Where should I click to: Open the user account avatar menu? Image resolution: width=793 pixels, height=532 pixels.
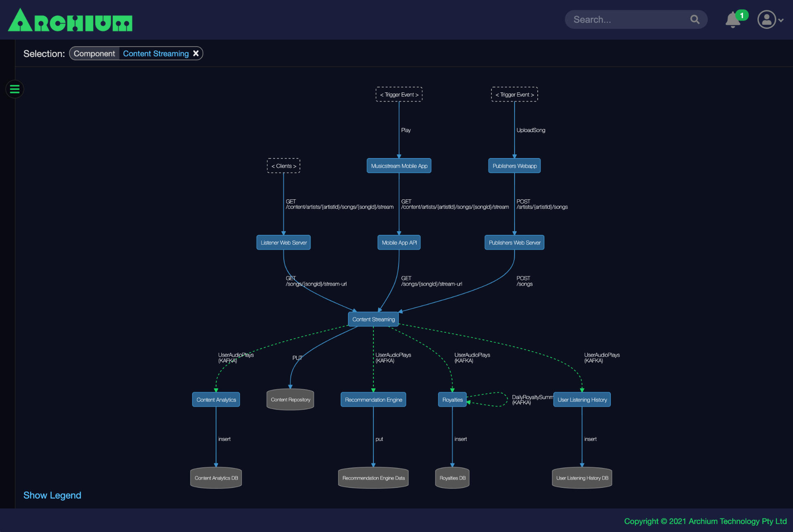(x=770, y=19)
